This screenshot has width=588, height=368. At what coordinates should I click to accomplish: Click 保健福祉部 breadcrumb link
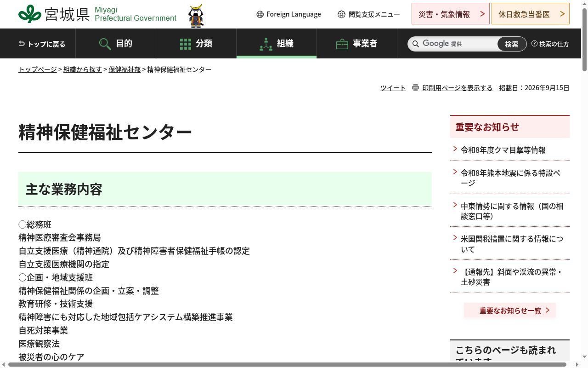point(124,69)
